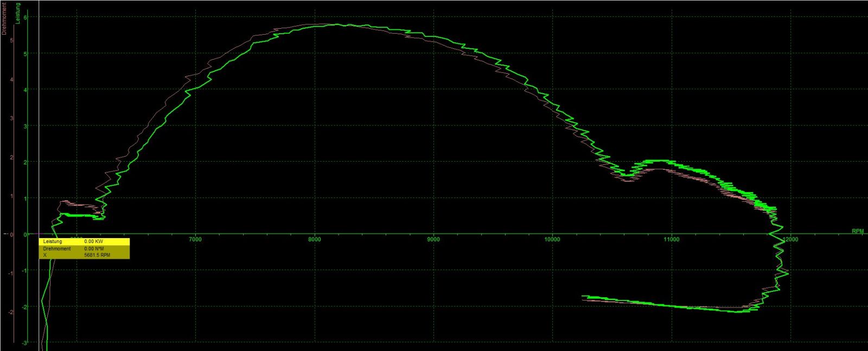Image resolution: width=868 pixels, height=351 pixels.
Task: Click the 8000 label on the RPM axis
Action: point(314,239)
